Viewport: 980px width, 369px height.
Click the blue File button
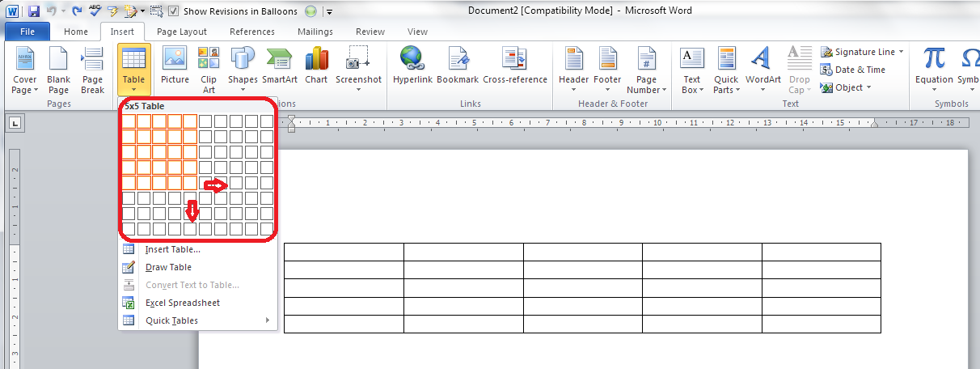point(27,32)
